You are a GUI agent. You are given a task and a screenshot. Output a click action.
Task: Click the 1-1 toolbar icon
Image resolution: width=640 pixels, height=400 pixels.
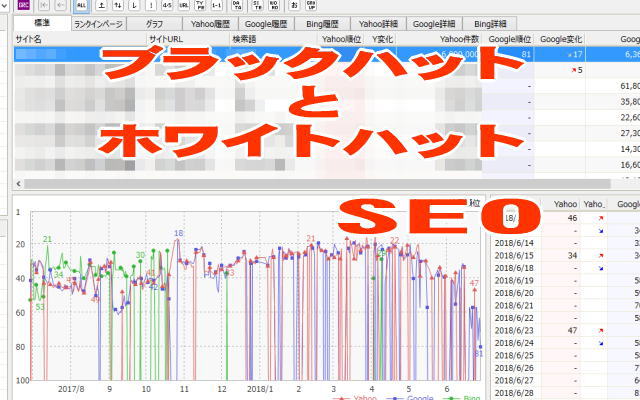click(x=217, y=5)
